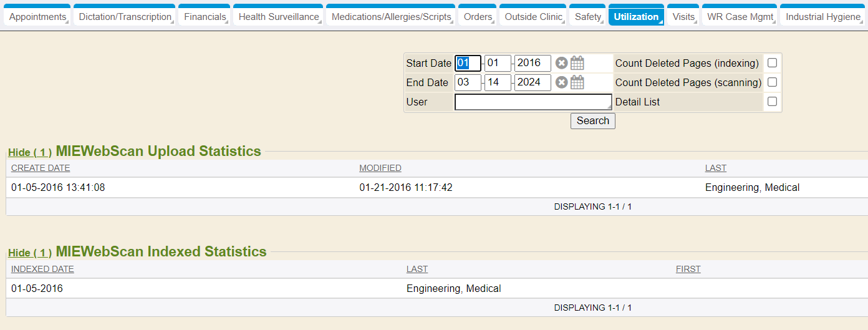868x330 pixels.
Task: Open the Medications/Allergies/Scripts tab
Action: click(x=391, y=17)
